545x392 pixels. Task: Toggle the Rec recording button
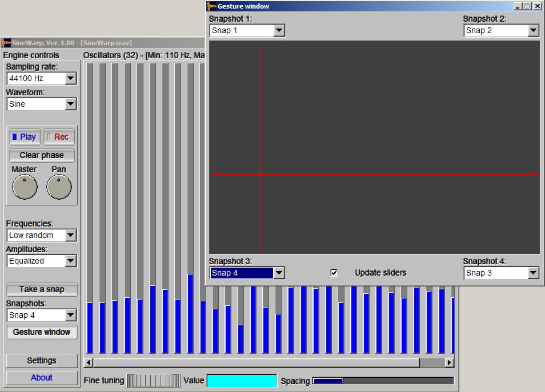click(x=59, y=137)
